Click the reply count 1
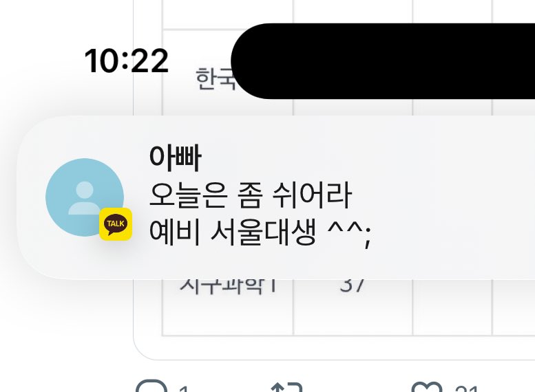535x392 pixels. [x=185, y=389]
